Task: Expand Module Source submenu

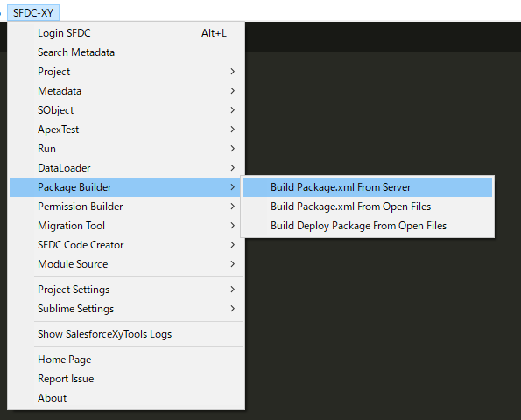Action: [126, 264]
